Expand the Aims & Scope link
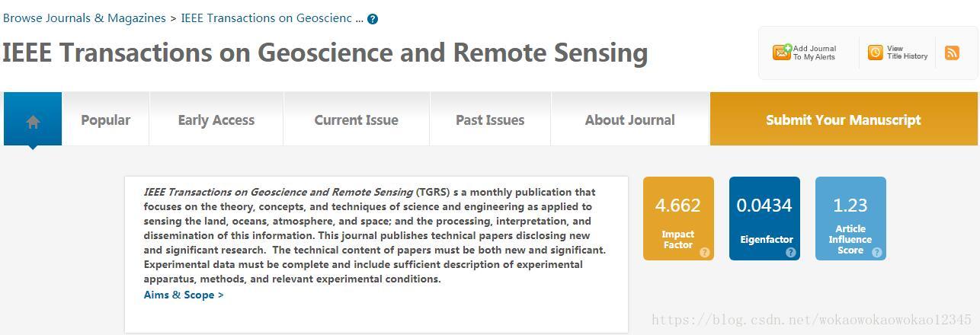 click(x=184, y=295)
